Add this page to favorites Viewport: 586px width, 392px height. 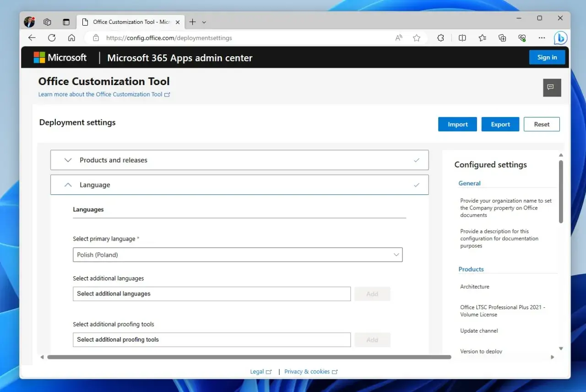coord(417,38)
